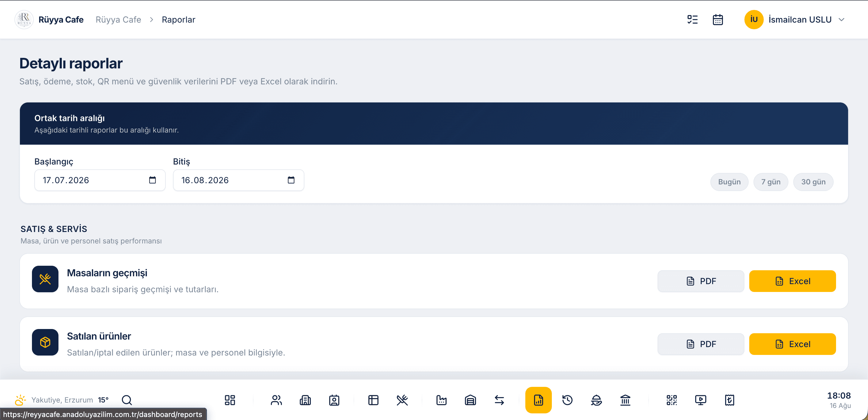Click the transfer arrows icon in dock
The height and width of the screenshot is (420, 868).
(x=499, y=400)
